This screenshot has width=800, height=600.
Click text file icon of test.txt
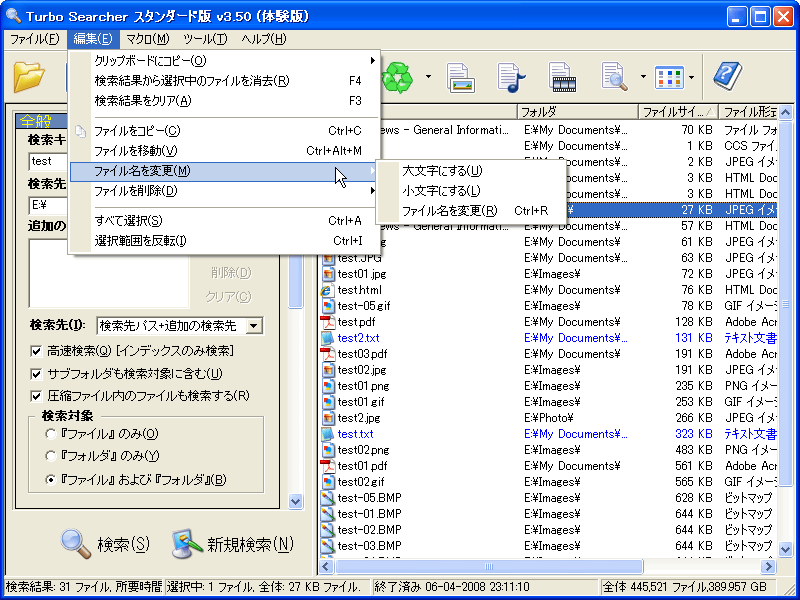(x=328, y=434)
